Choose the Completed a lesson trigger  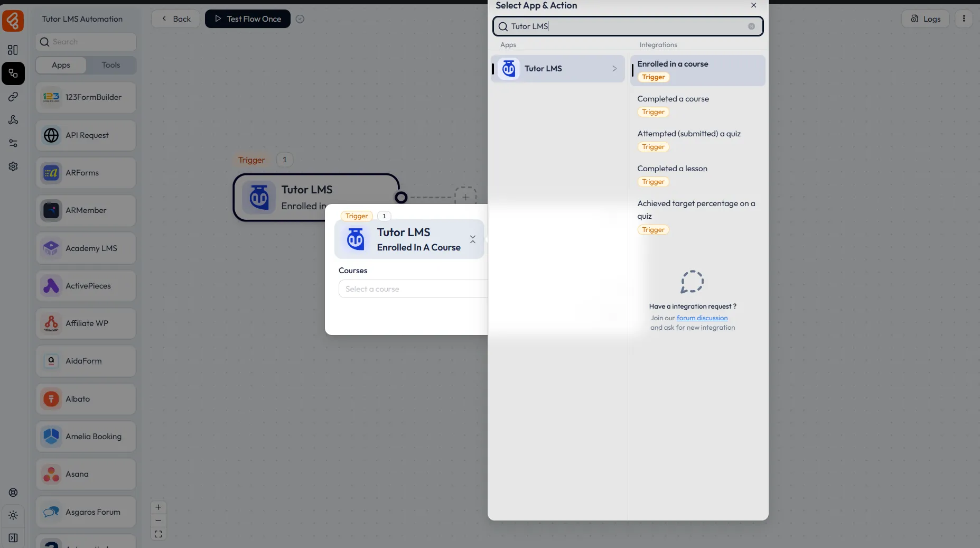click(698, 175)
